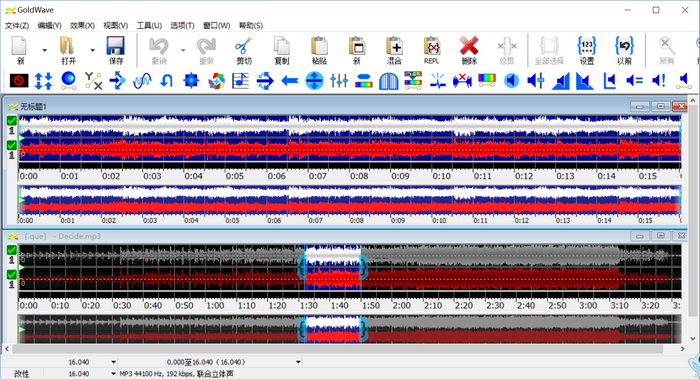Screen dimensions: 700x379
Task: Click the 无标题1 overview waveform strip
Action: 350,201
